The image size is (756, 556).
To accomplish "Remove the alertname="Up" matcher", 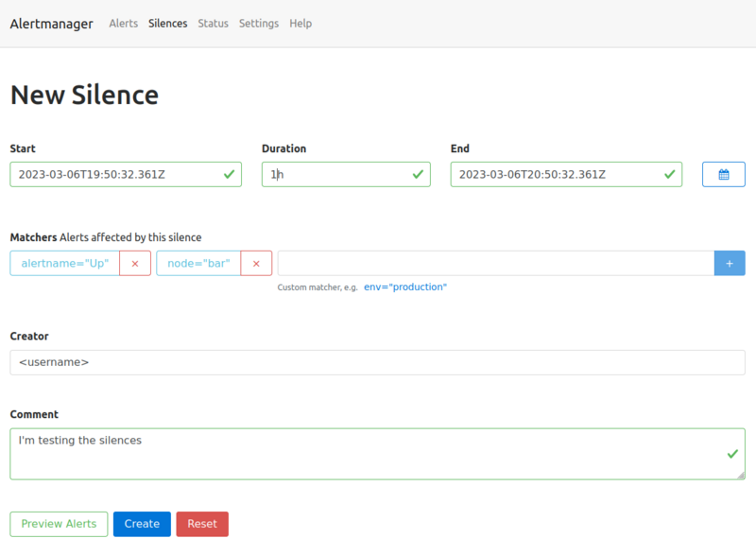I will click(x=135, y=264).
